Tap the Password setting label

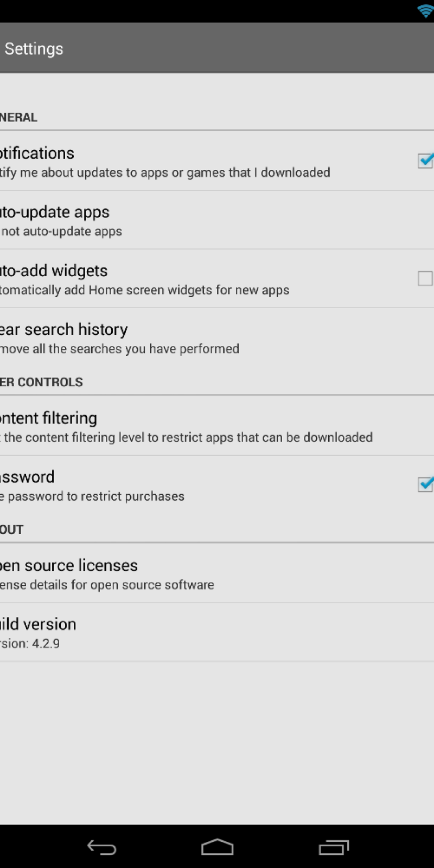[27, 477]
